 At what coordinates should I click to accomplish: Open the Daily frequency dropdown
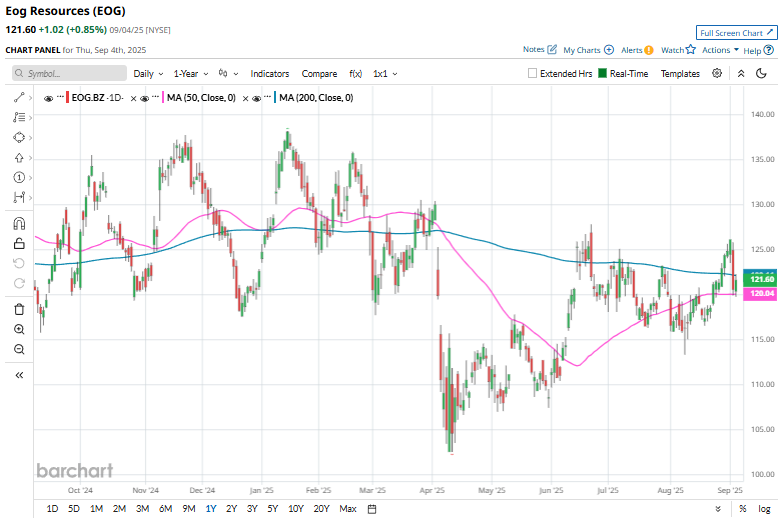coord(148,74)
